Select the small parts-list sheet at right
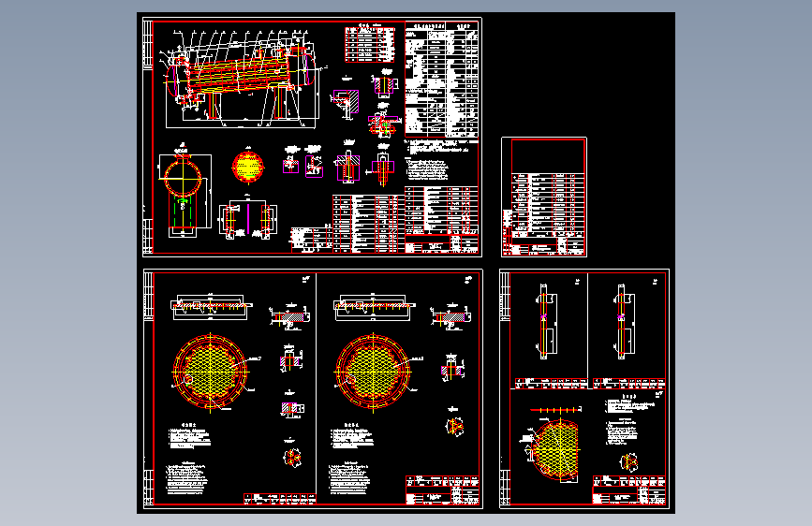The width and height of the screenshot is (812, 526). coord(544,197)
